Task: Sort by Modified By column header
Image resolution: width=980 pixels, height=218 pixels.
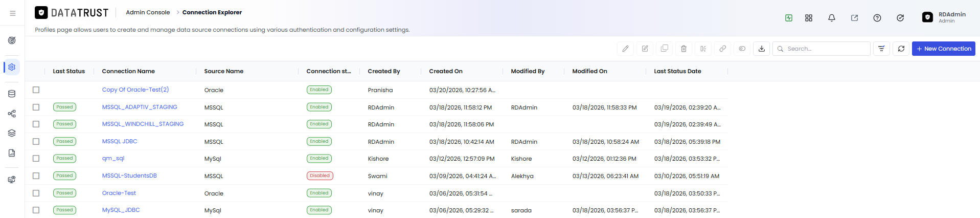Action: pos(528,71)
